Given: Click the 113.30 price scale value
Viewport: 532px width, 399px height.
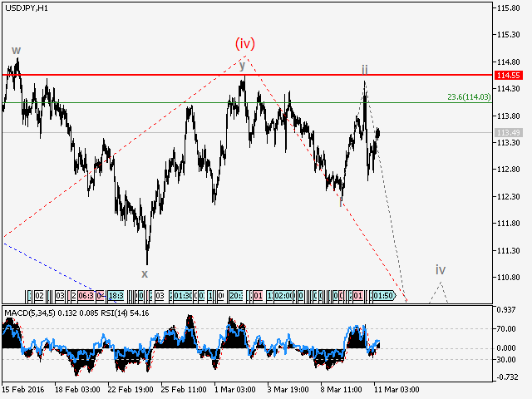Looking at the screenshot, I should [x=508, y=142].
